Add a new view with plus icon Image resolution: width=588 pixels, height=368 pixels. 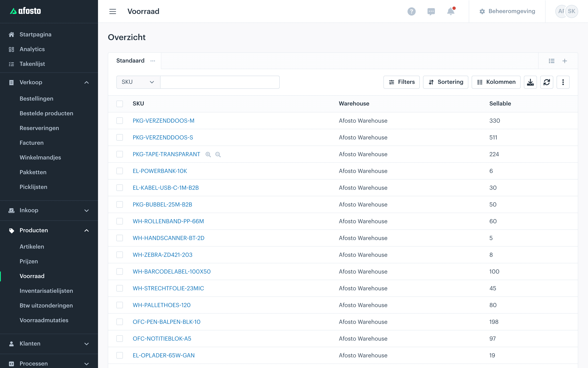565,61
